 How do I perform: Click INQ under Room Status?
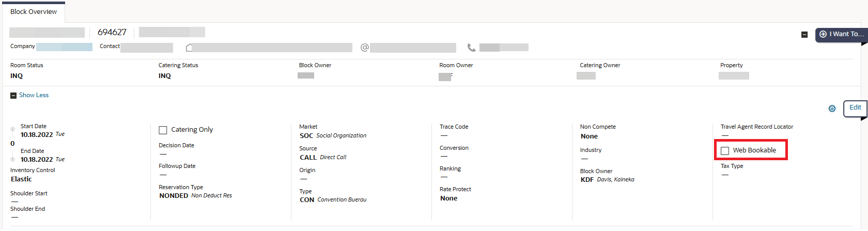point(17,76)
